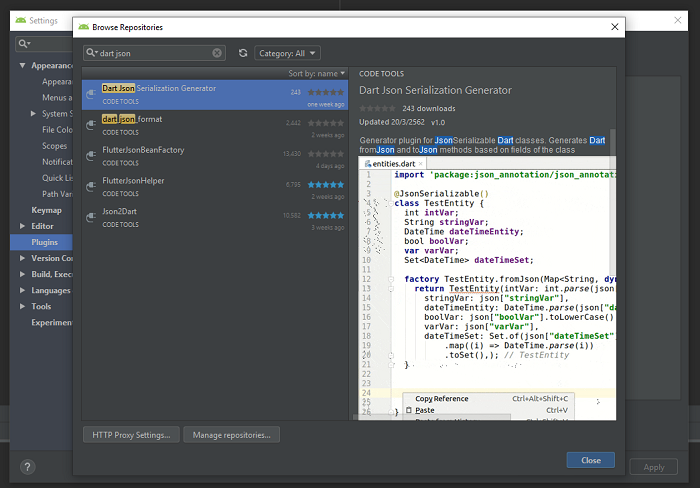Expand the Tools settings node
This screenshot has width=700, height=488.
pos(22,306)
